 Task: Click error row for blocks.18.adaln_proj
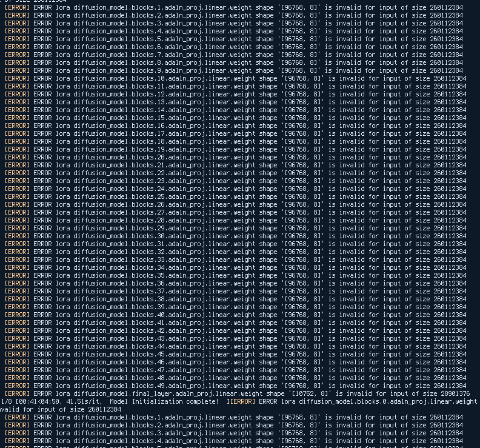pos(235,141)
